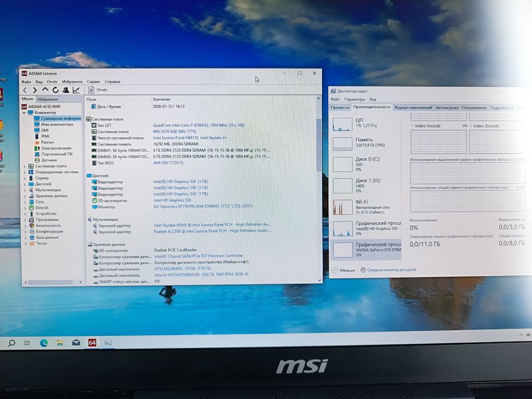The image size is (532, 399).
Task: Click the Устройства icon in the tree
Action: 31,214
